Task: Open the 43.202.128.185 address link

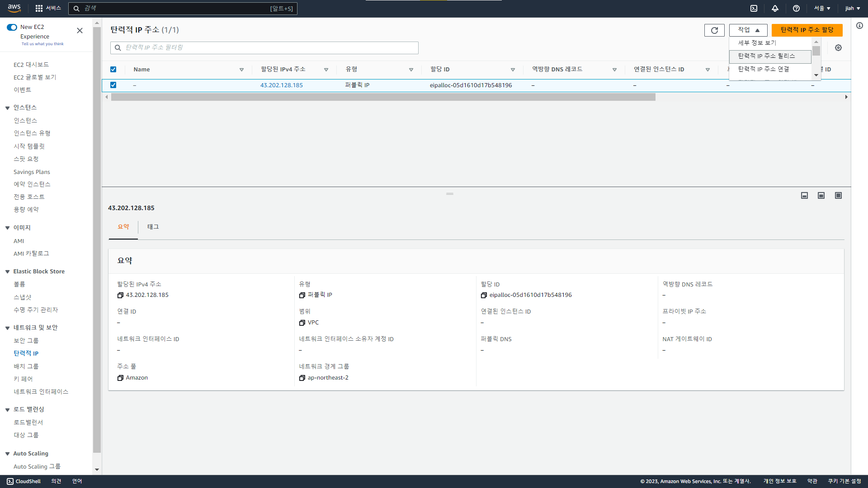Action: pyautogui.click(x=281, y=85)
